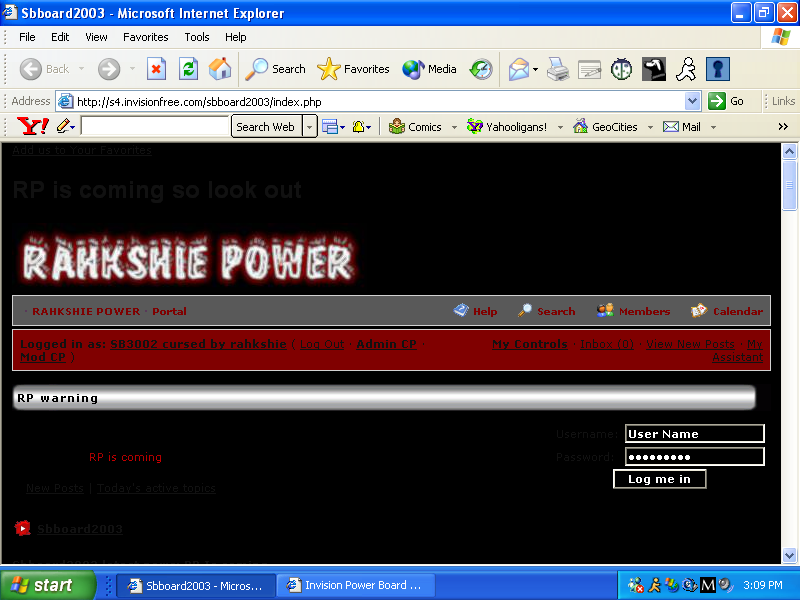Click the Yahoo Mail toolbar button
The width and height of the screenshot is (800, 600).
682,127
